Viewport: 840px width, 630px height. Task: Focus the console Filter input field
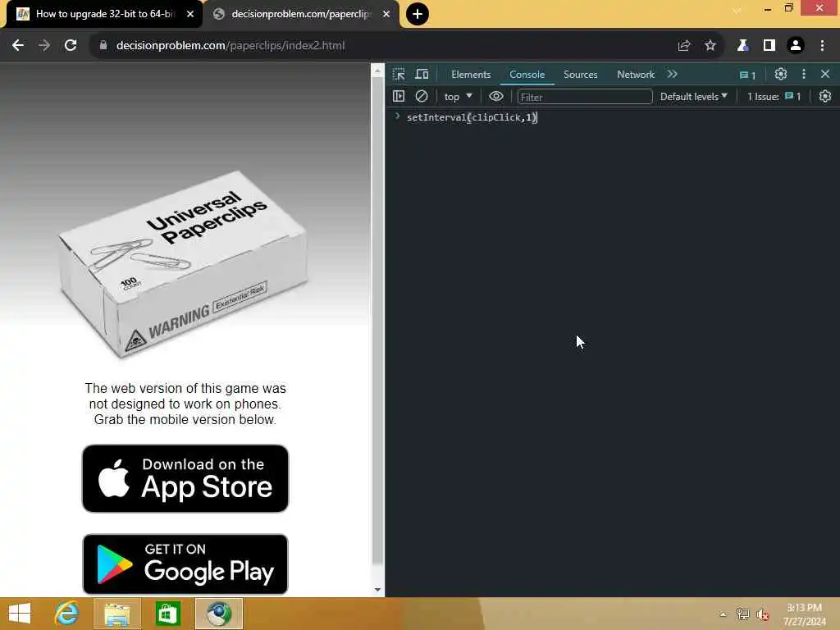tap(584, 97)
